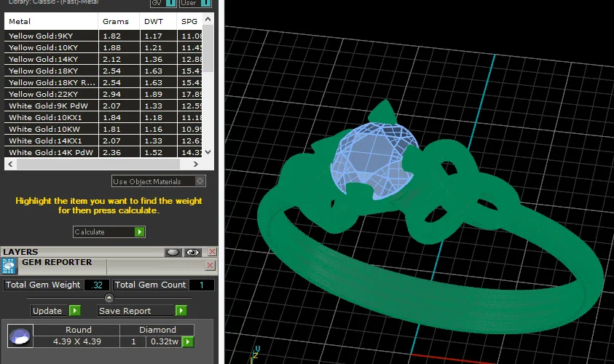Select the White Gold:10KW row
614x364 pixels.
tap(103, 129)
